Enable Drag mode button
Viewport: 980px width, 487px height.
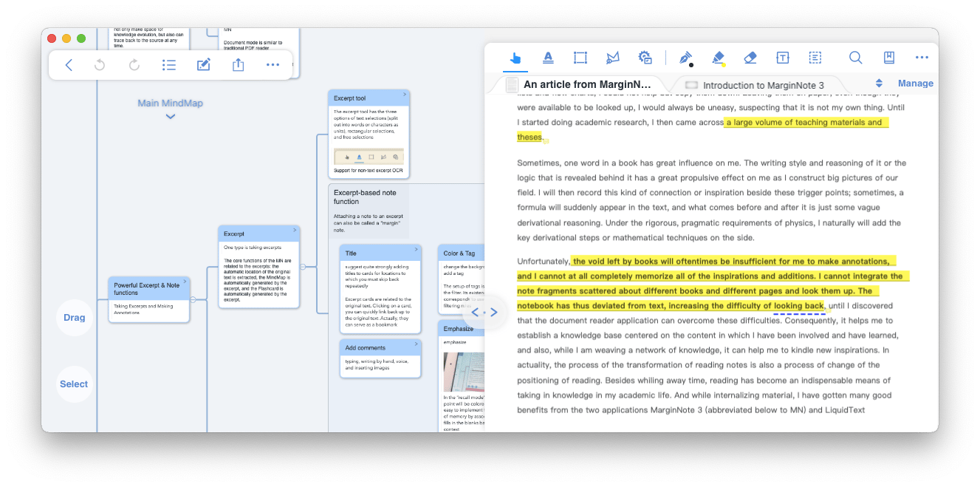[75, 318]
